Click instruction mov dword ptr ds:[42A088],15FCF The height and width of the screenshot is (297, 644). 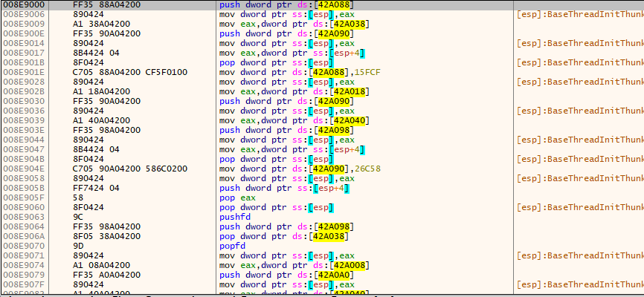click(x=300, y=72)
